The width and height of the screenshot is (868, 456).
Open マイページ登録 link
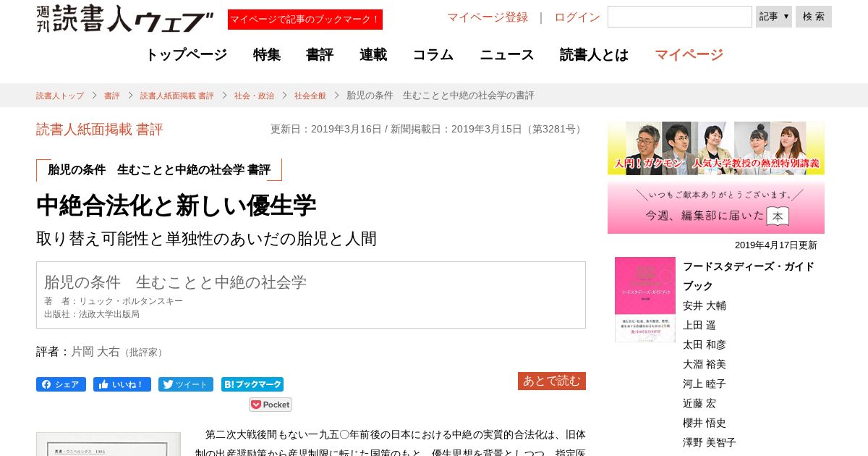tap(488, 17)
